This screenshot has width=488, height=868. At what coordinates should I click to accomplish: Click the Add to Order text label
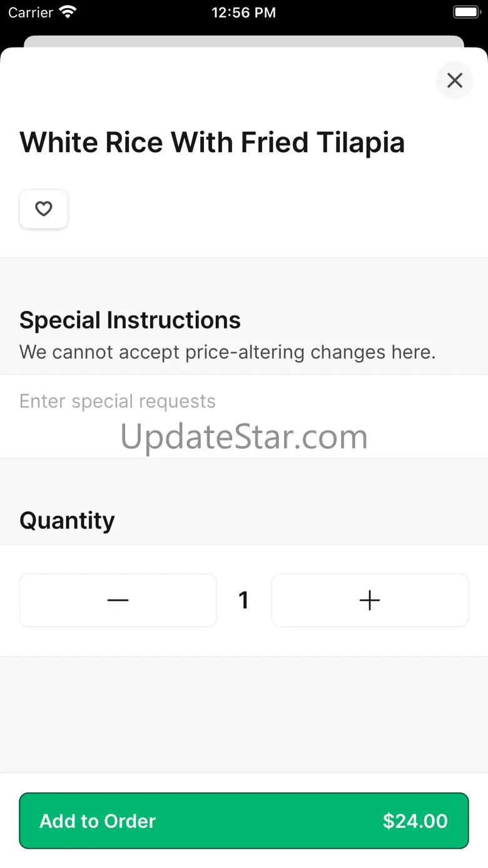pos(98,821)
